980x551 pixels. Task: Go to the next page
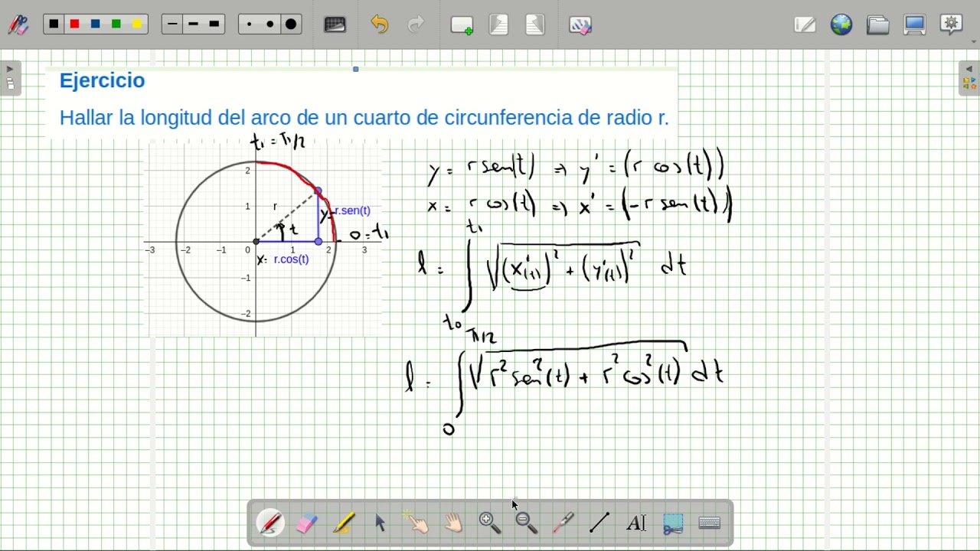pos(535,25)
